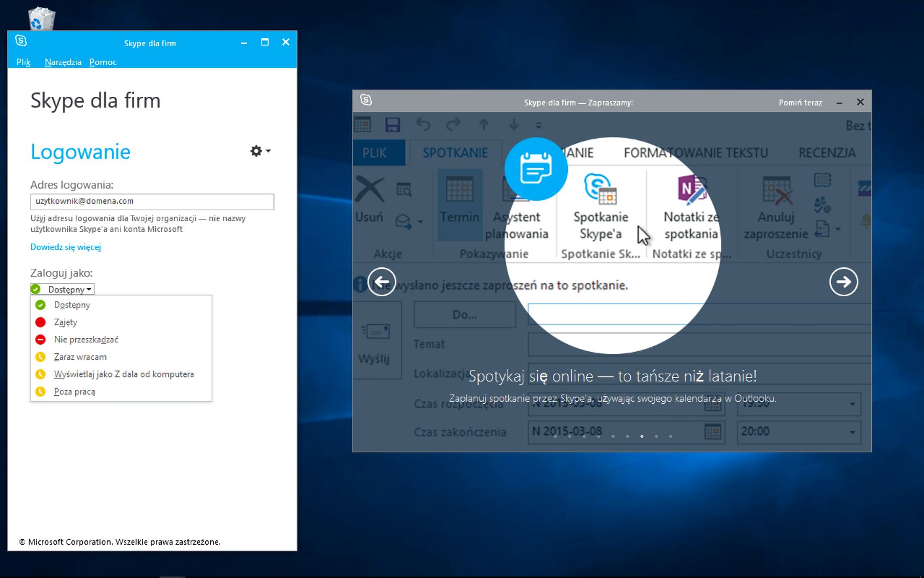This screenshot has width=924, height=578.
Task: Click the green Dostępny status indicator icon
Action: (36, 289)
